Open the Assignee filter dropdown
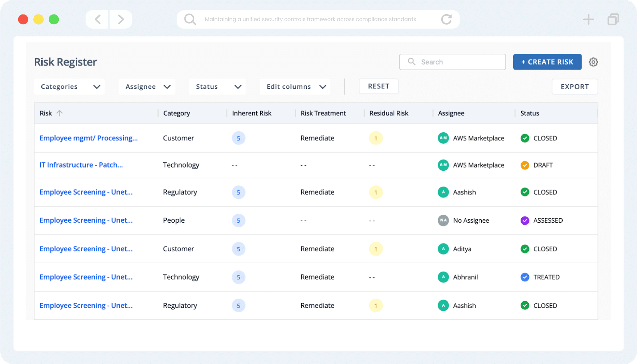Viewport: 637px width, 364px height. click(147, 87)
